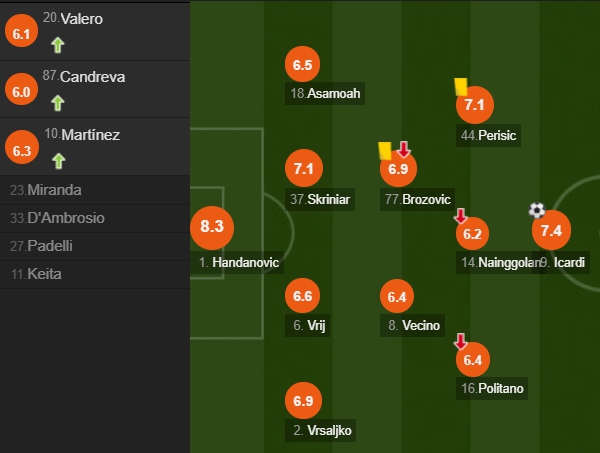
Task: Click Brozovic's red substituted-off arrow
Action: (404, 149)
